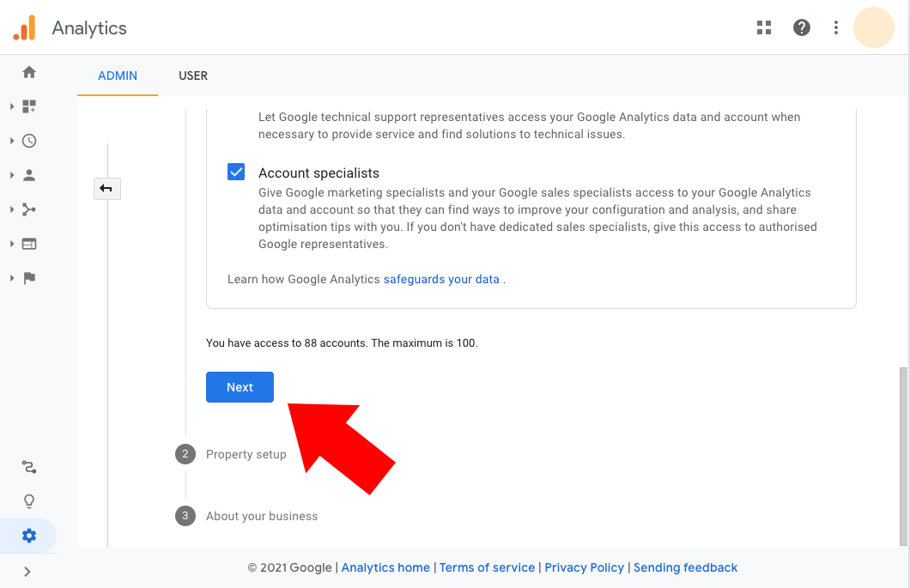Open the Sending feedback link

coord(685,567)
